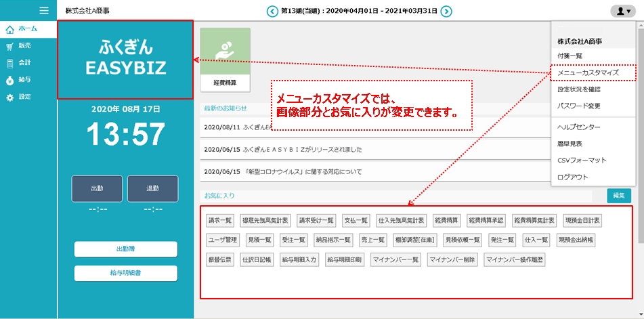Open favorite 給与明細入力

pos(299,260)
